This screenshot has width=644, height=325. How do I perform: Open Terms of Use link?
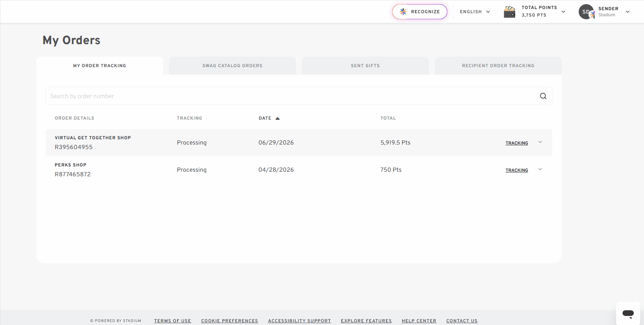click(x=173, y=321)
